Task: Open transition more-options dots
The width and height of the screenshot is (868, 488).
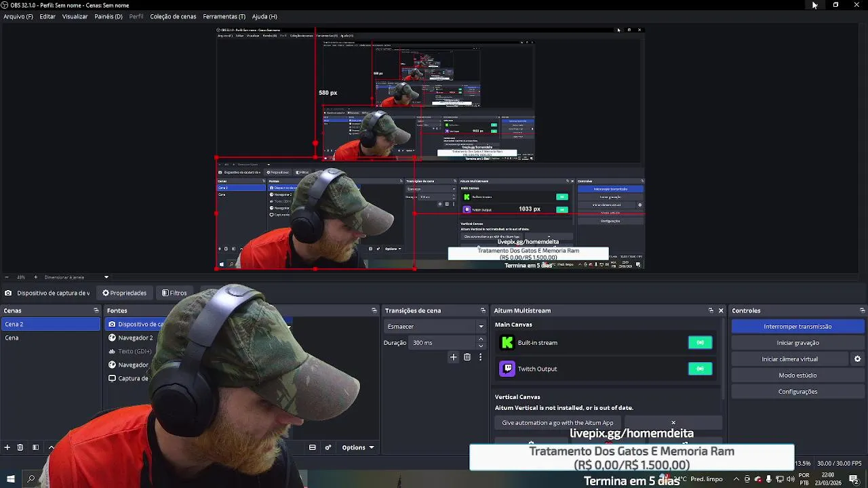Action: (x=480, y=357)
